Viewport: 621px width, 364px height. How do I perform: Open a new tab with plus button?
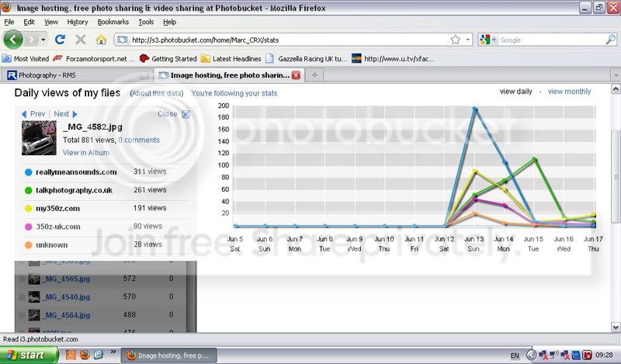314,75
